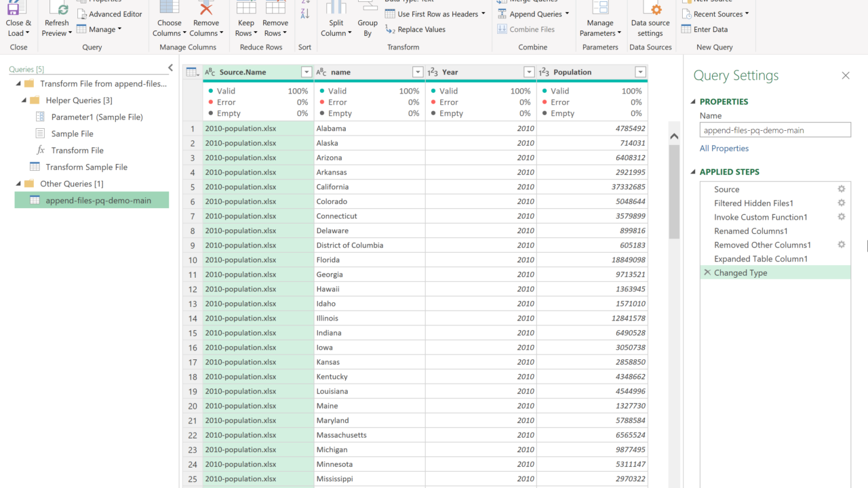Open the Source.Name column filter dropdown

(x=307, y=73)
